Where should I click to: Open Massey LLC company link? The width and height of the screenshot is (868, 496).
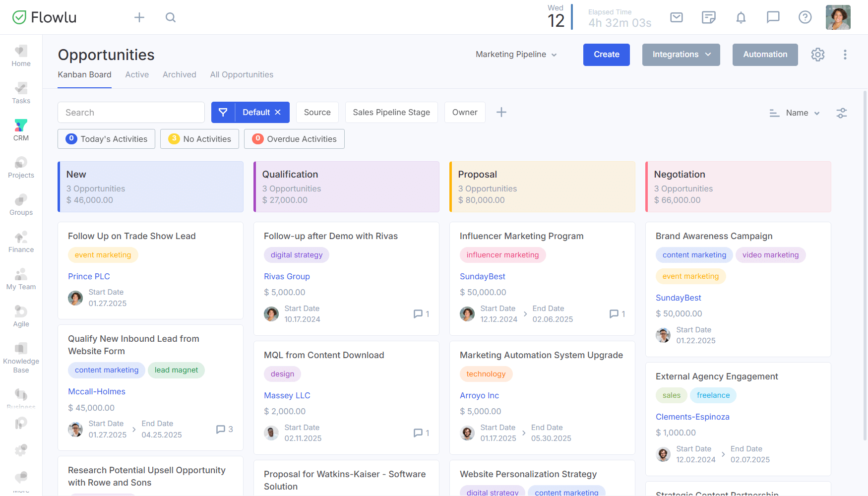click(287, 395)
